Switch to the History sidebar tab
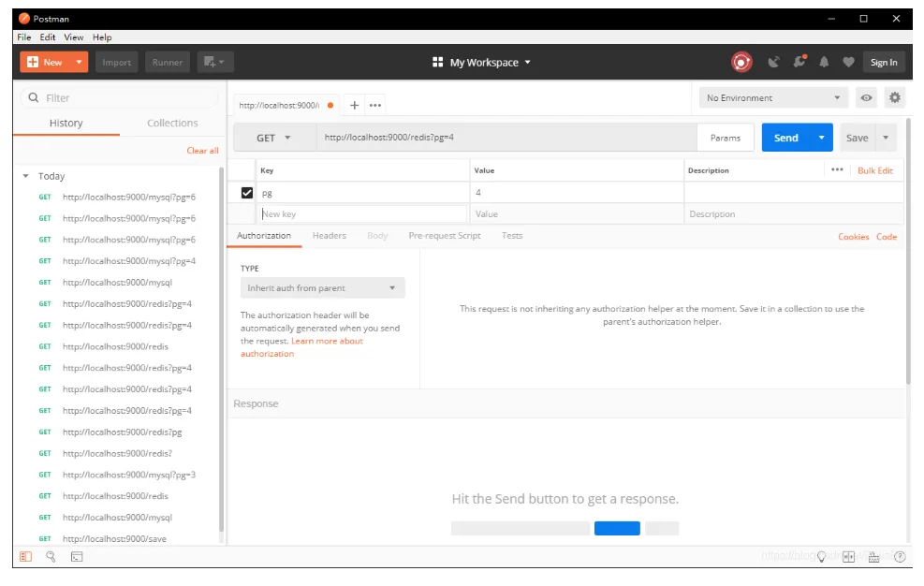 66,124
